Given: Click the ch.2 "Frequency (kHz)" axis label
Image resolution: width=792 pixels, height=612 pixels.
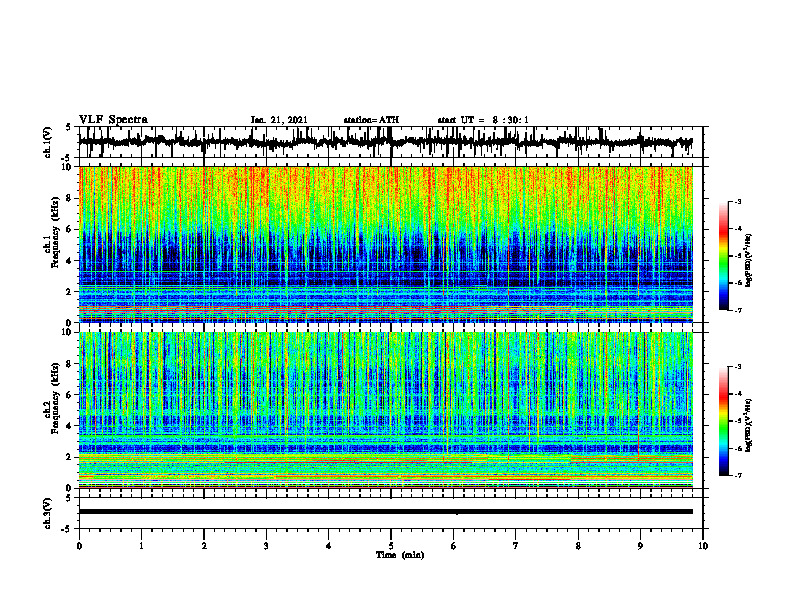Looking at the screenshot, I should [55, 398].
